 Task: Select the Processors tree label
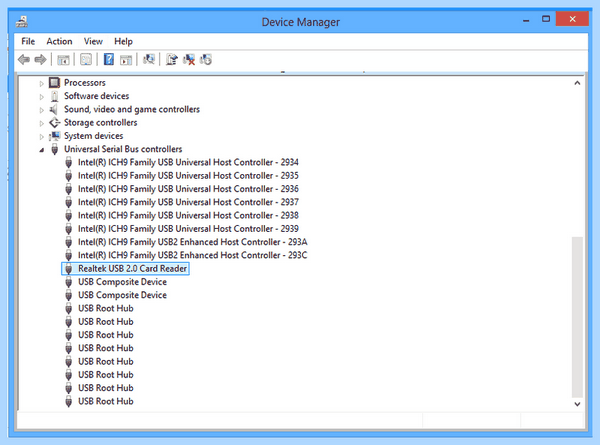click(85, 83)
